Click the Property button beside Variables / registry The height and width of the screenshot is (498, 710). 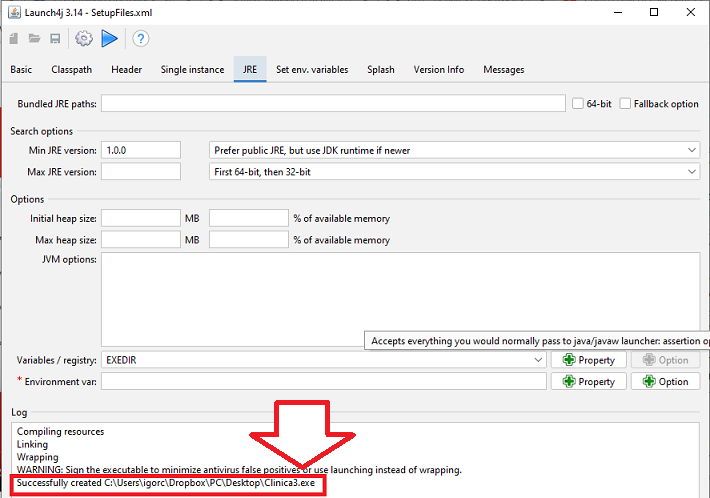pos(589,360)
